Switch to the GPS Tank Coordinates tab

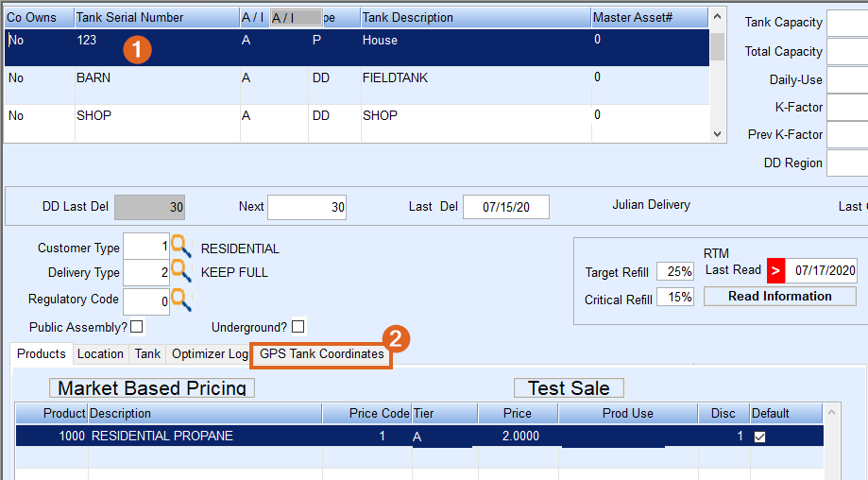point(322,354)
